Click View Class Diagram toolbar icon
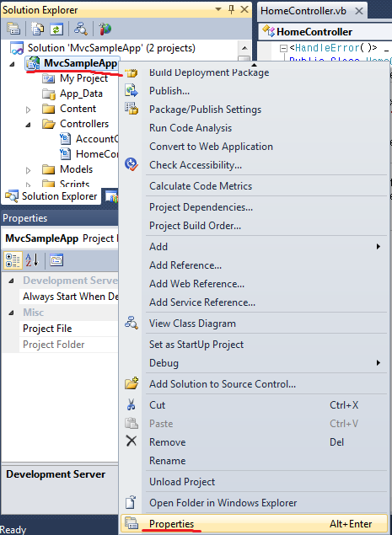Image resolution: width=392 pixels, height=535 pixels. pyautogui.click(x=81, y=29)
